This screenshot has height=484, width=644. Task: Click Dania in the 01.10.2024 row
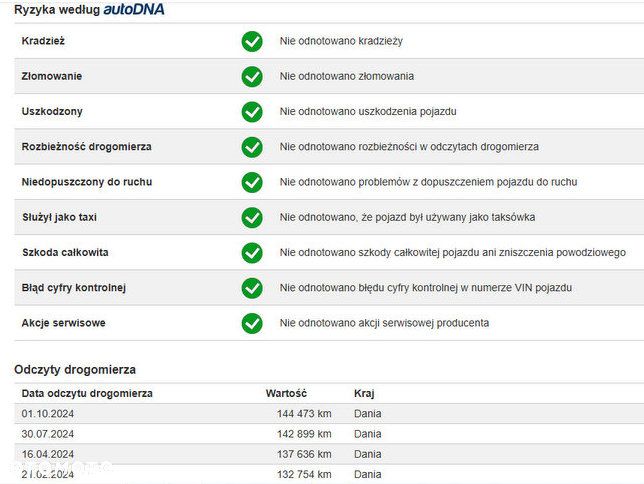(368, 414)
